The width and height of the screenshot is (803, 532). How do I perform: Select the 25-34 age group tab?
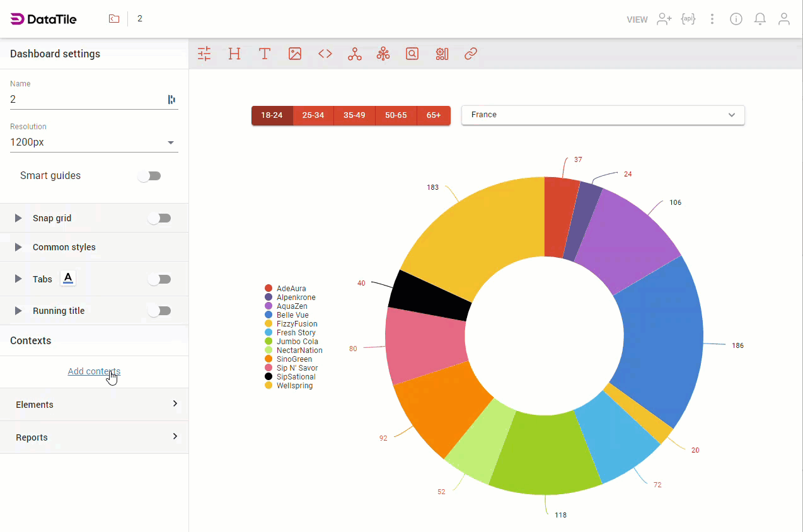(x=313, y=115)
